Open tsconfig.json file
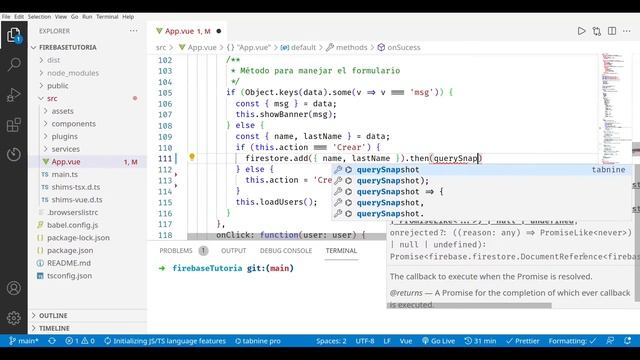Screen dimensions: 640x360 (x=88, y=276)
